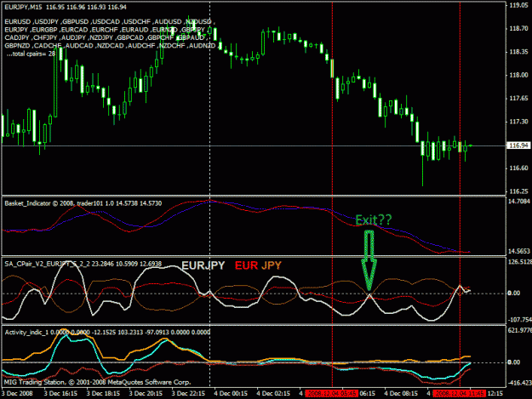
Task: Click the 118.35 price scale label
Action: (x=518, y=52)
